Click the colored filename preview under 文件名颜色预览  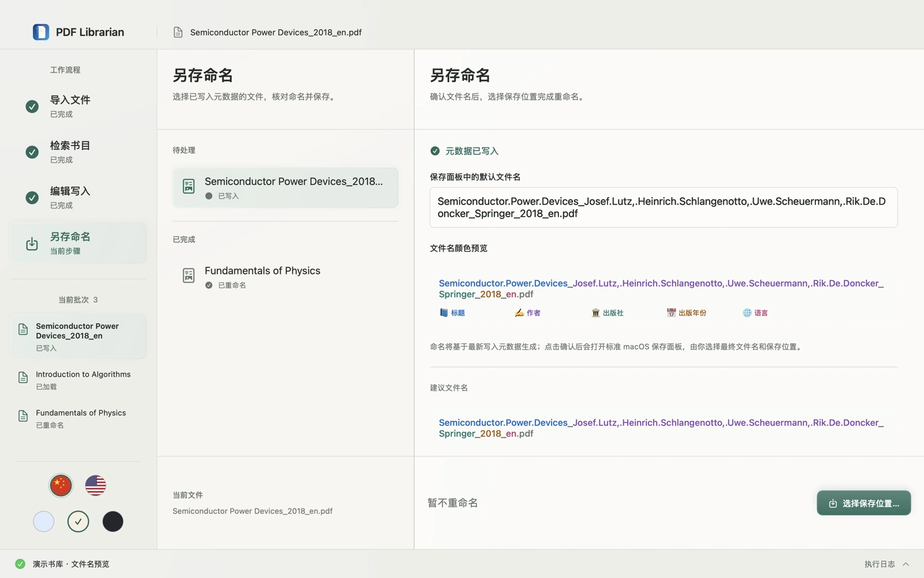coord(661,288)
